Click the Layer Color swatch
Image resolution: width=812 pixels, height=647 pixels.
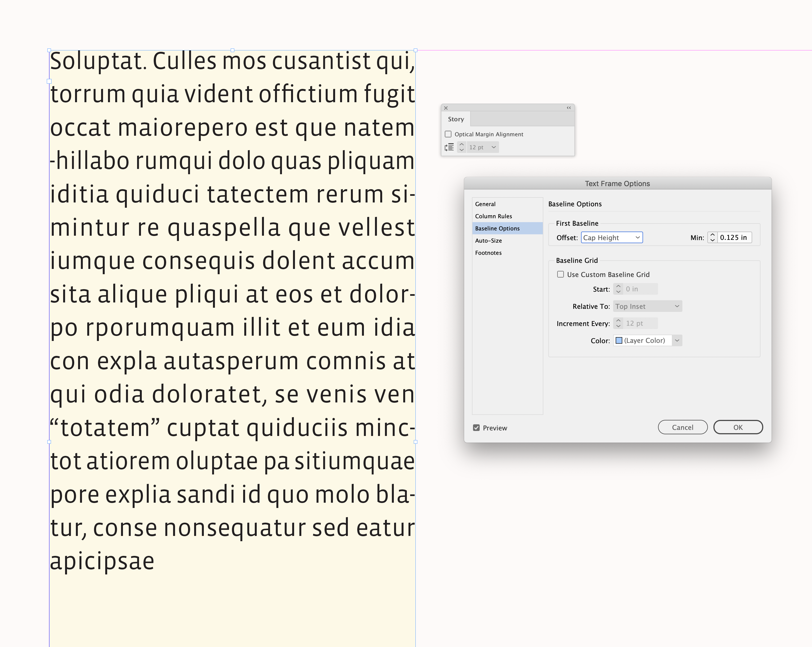pyautogui.click(x=619, y=340)
